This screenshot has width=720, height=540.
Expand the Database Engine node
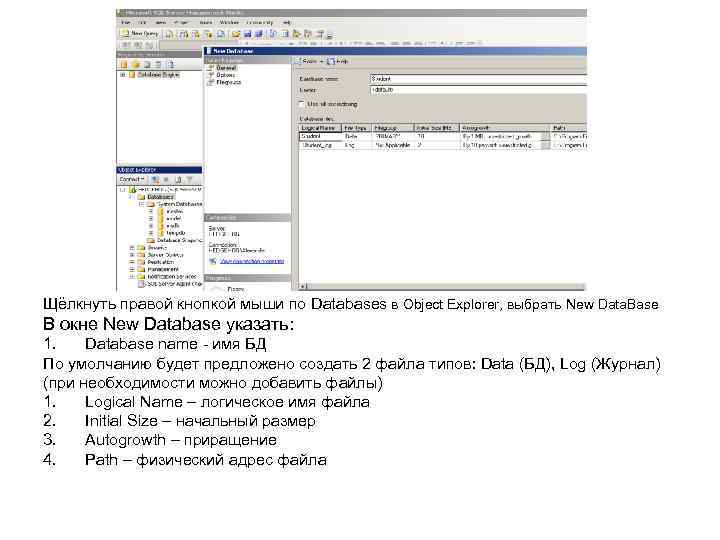pyautogui.click(x=123, y=75)
